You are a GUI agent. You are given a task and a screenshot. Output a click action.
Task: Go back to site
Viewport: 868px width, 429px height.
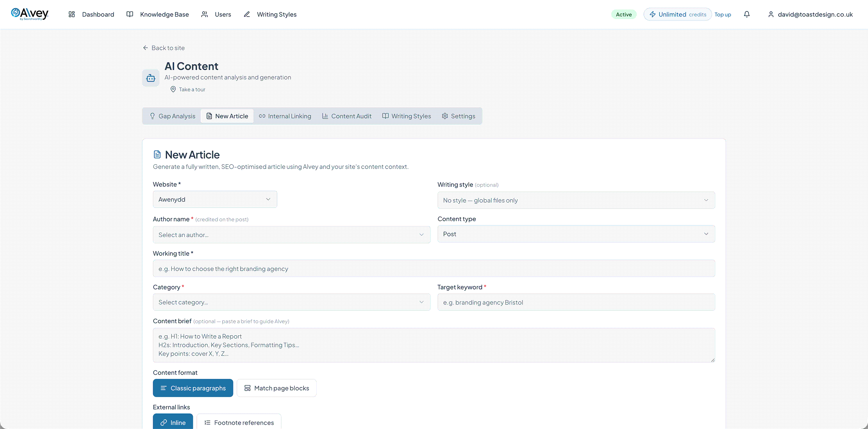click(164, 48)
